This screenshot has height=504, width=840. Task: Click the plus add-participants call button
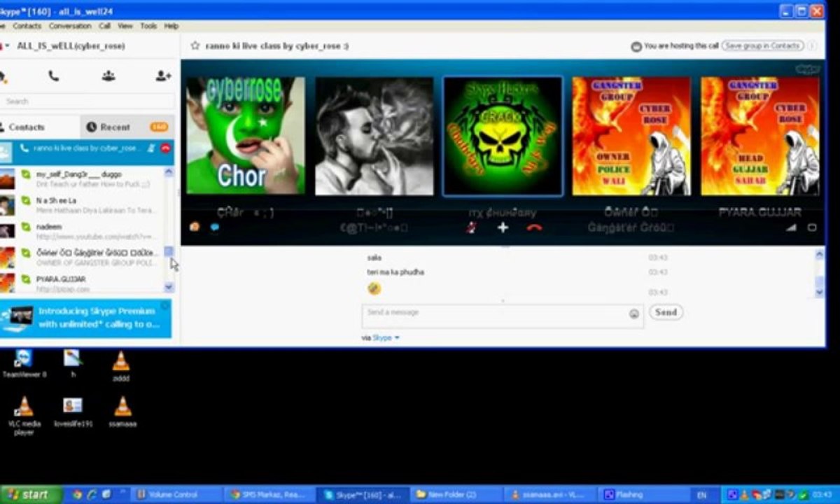(x=503, y=227)
